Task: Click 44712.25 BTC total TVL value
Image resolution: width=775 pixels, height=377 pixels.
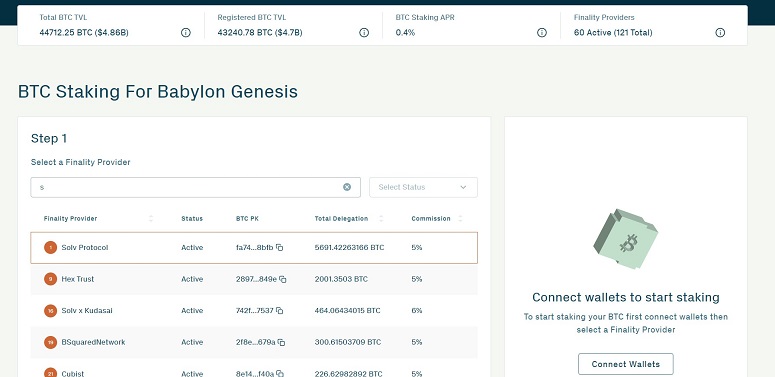Action: point(84,33)
